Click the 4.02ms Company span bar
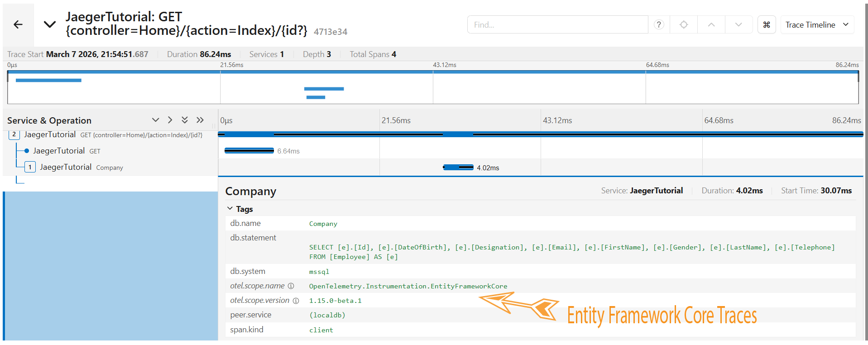The image size is (868, 345). point(458,168)
